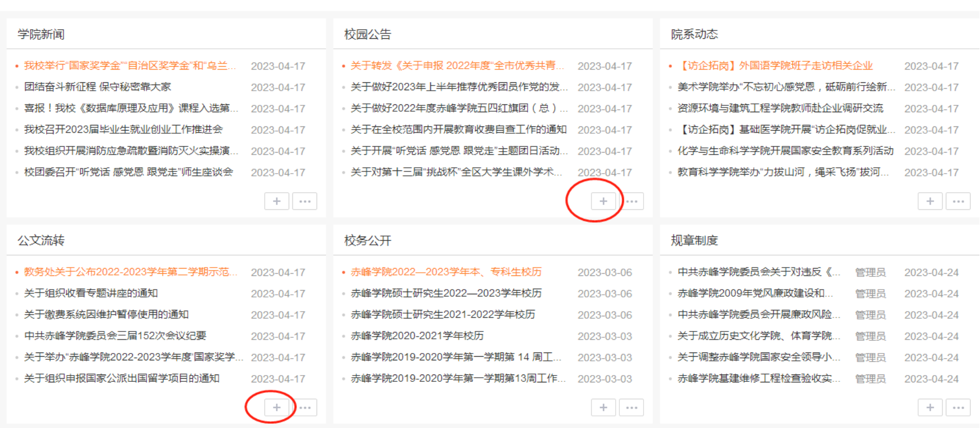Open the 团结奋斗新征程 保守秘密靠大家 article

98,87
